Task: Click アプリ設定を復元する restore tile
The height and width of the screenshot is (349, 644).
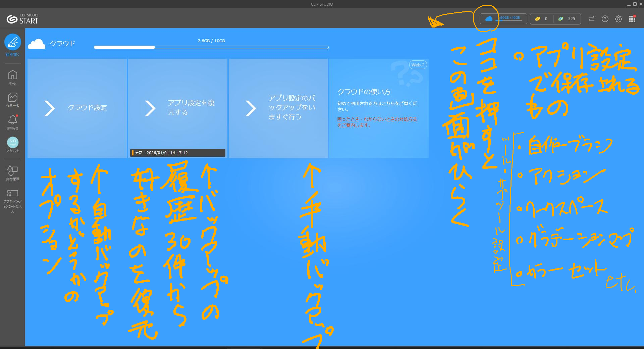Action: point(178,108)
